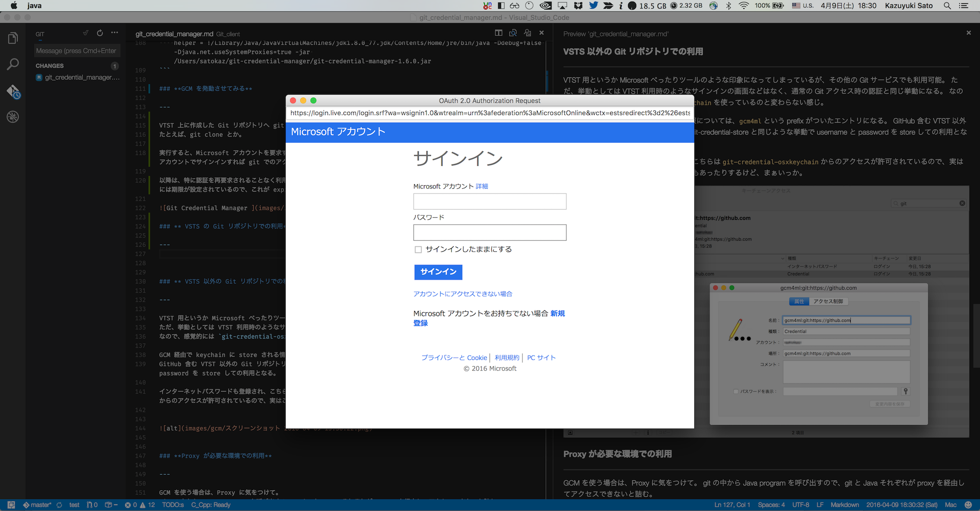This screenshot has width=980, height=511.
Task: Commit changes with the checkmark icon
Action: click(85, 33)
